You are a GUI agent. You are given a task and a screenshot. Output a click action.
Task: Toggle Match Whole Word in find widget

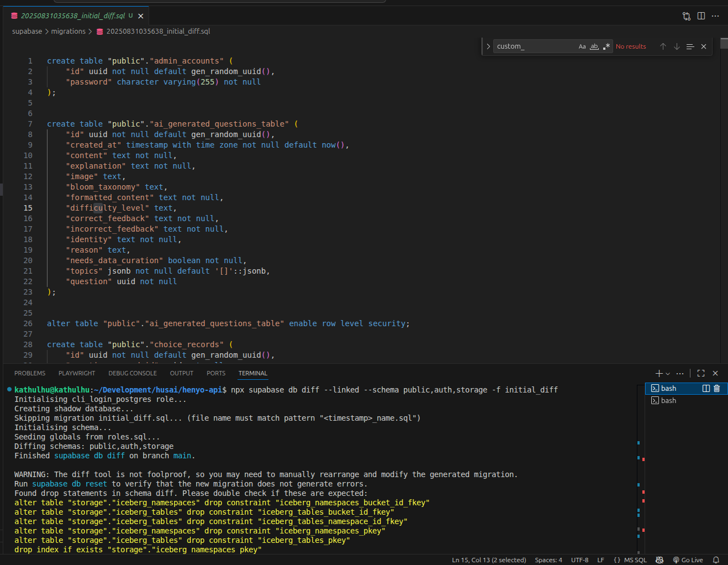(594, 46)
